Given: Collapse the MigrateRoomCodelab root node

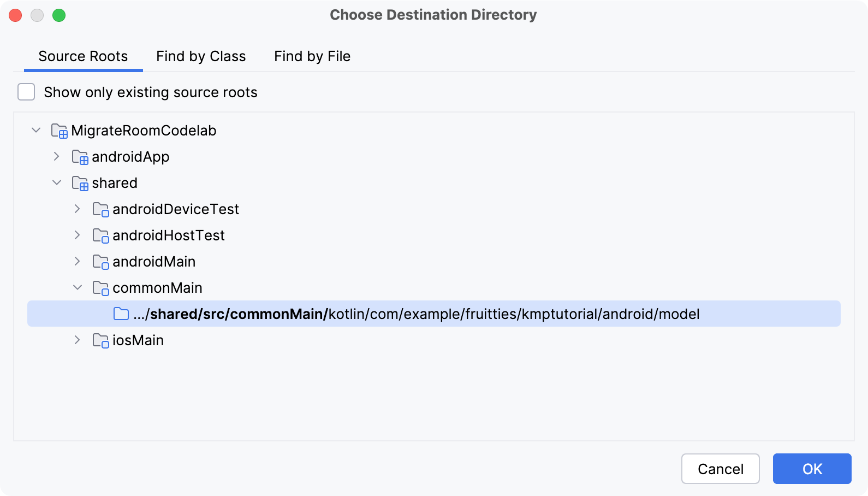Looking at the screenshot, I should (x=36, y=131).
